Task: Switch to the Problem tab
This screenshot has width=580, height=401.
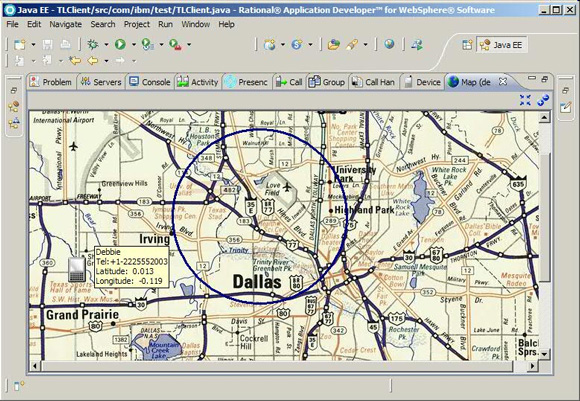Action: coord(51,82)
